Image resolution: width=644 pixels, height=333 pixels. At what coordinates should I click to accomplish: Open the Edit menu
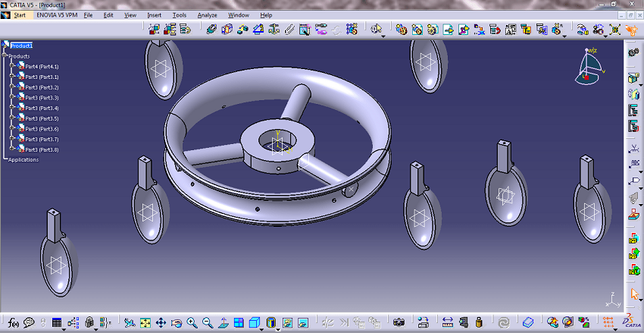pos(108,15)
